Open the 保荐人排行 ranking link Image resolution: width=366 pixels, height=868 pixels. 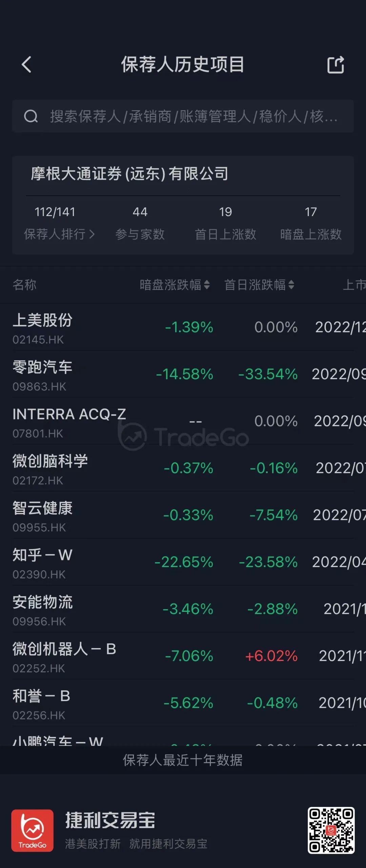click(x=59, y=234)
